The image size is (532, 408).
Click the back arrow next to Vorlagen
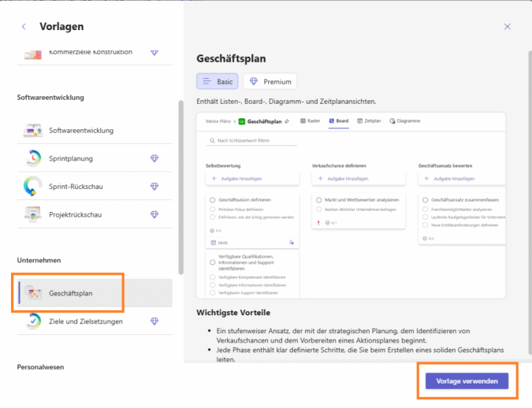pos(24,26)
